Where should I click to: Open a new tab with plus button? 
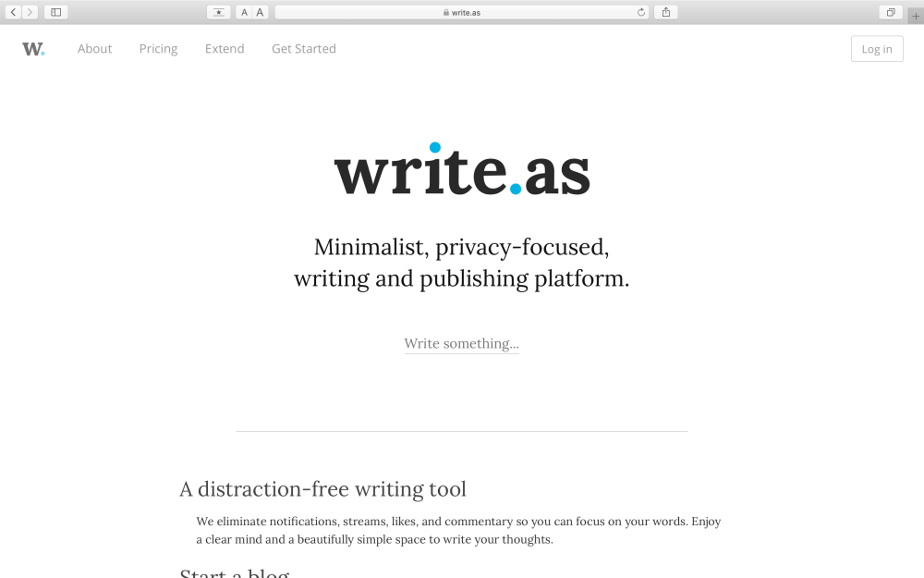coord(916,16)
